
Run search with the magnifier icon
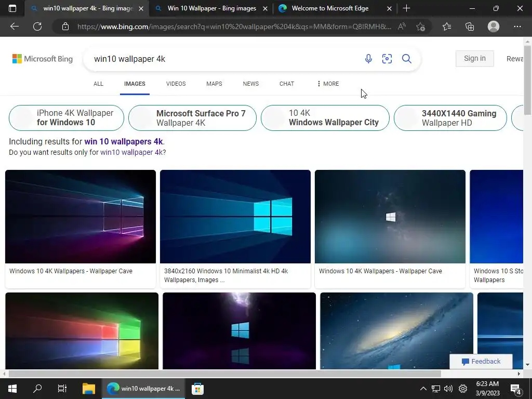coord(407,59)
